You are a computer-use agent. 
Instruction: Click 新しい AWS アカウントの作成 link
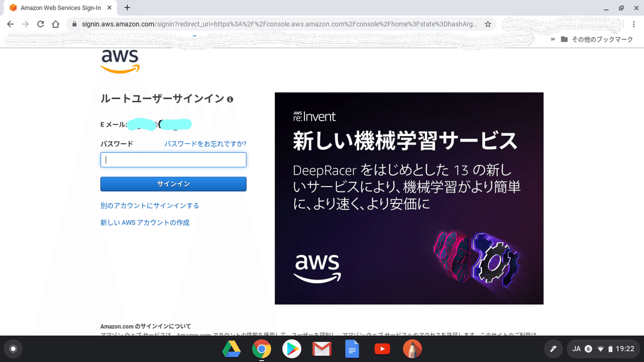[x=145, y=223]
